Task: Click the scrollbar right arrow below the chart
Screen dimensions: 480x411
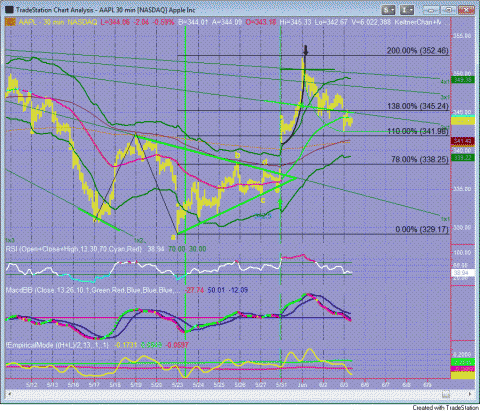Action: [470, 394]
